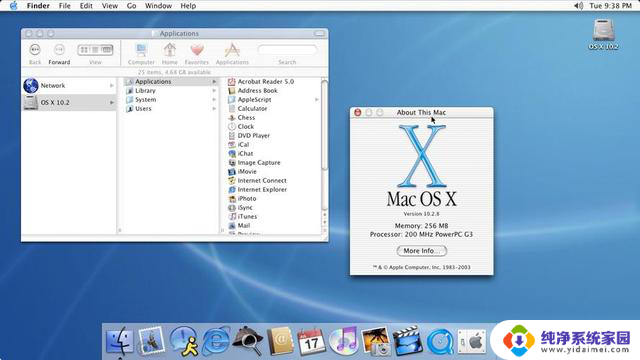Click the Finder Search field

tap(287, 50)
